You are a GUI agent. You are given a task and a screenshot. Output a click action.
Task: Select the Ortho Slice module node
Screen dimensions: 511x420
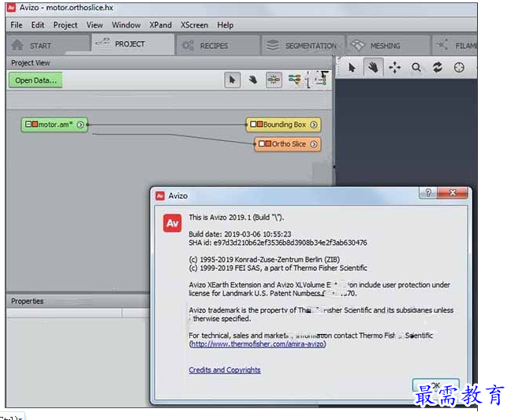pyautogui.click(x=288, y=144)
